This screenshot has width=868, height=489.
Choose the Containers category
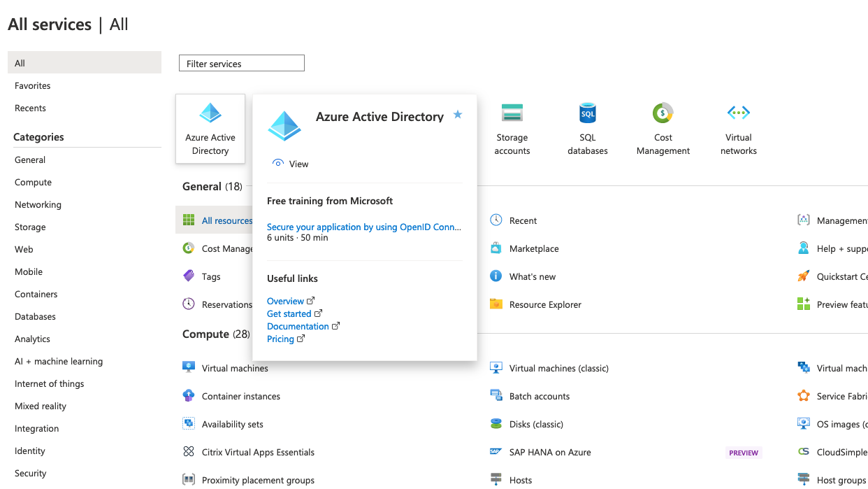(36, 294)
